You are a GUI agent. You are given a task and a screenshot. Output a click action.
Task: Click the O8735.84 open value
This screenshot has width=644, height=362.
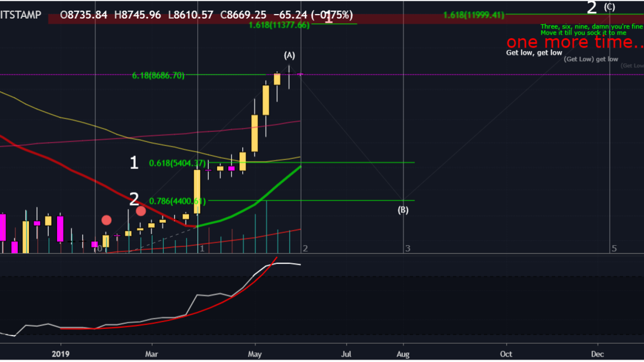(84, 15)
